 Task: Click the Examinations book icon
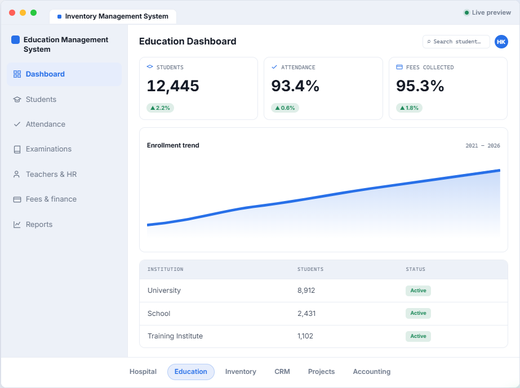coord(17,149)
